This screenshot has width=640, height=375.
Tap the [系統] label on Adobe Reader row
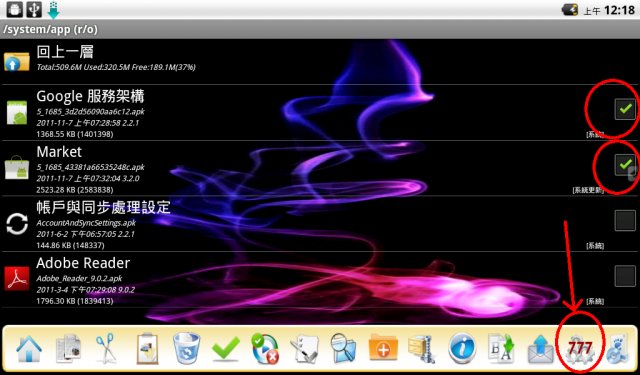(x=595, y=302)
